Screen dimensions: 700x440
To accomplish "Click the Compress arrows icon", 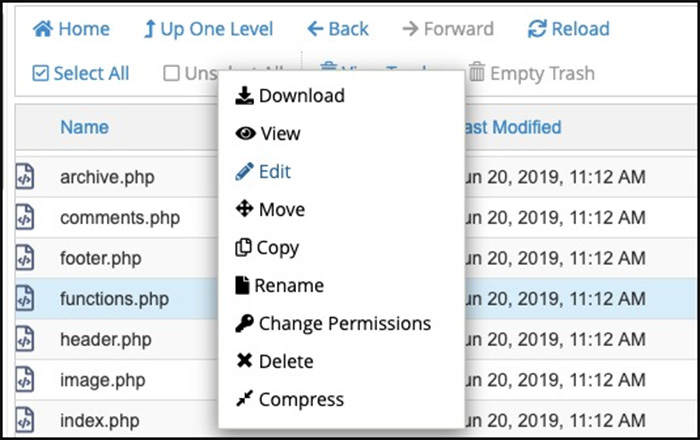I will pos(244,398).
